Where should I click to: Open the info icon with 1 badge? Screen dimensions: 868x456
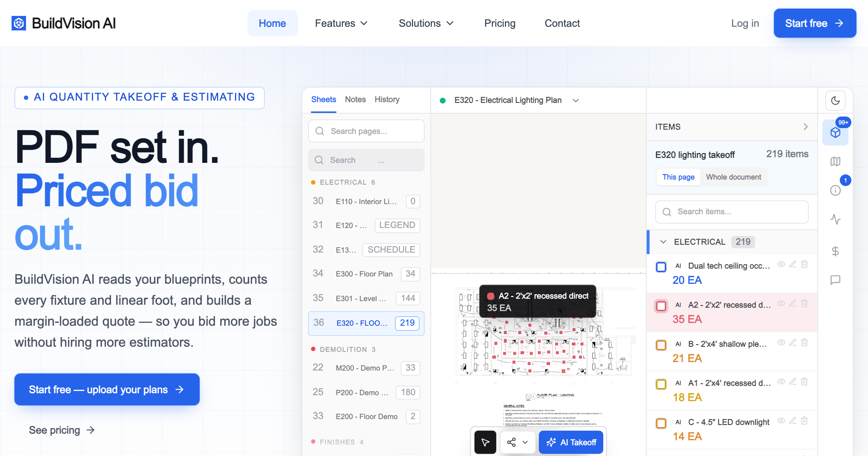coord(835,190)
